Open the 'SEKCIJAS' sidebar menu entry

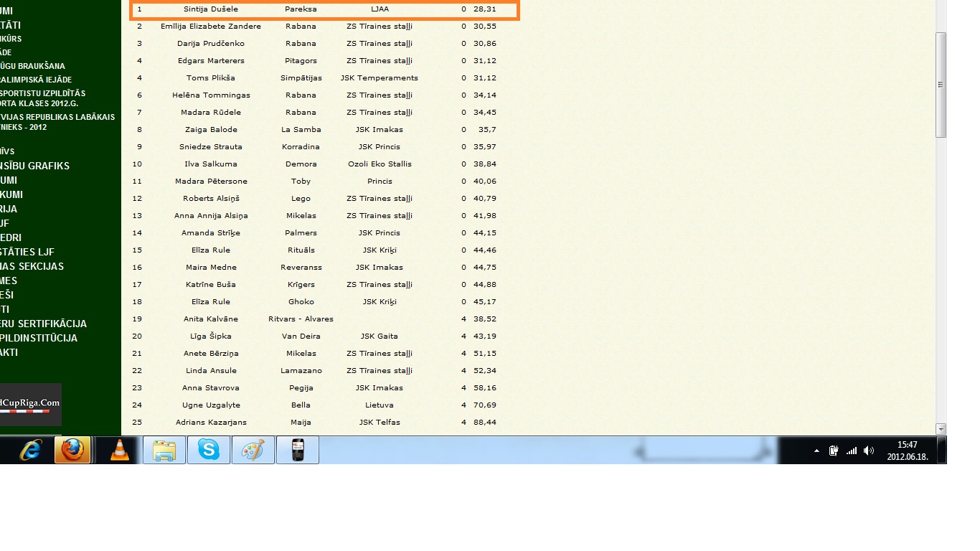[x=32, y=266]
